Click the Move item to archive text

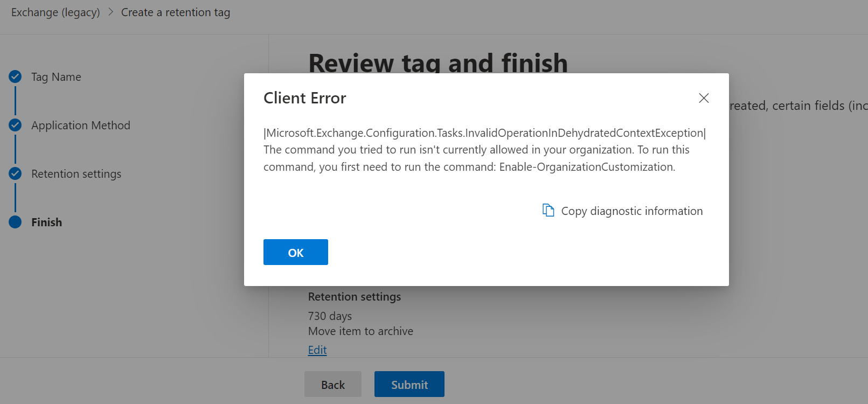point(360,331)
